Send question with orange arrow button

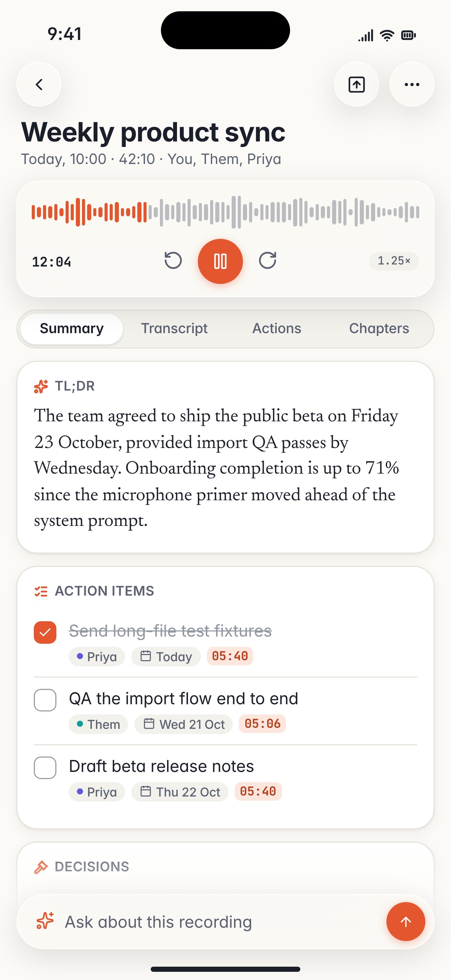coord(406,922)
